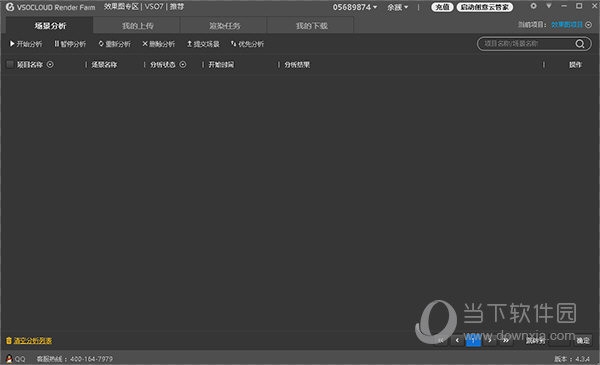Go to last page with double-right arrow
This screenshot has height=365, width=600.
click(506, 340)
